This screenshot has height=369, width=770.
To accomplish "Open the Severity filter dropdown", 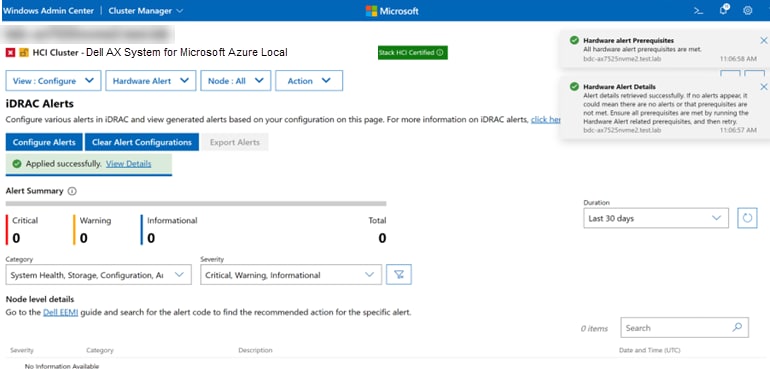I will click(x=291, y=275).
